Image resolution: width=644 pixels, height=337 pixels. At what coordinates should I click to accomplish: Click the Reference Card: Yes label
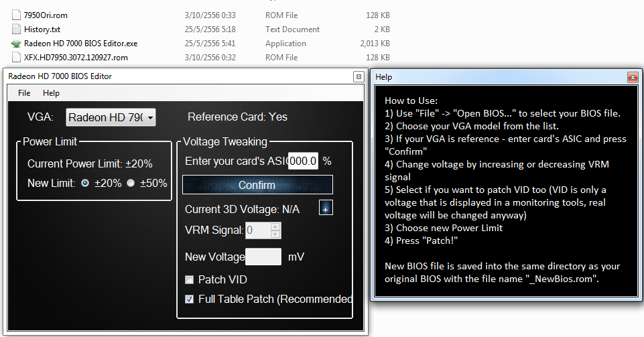pyautogui.click(x=237, y=117)
